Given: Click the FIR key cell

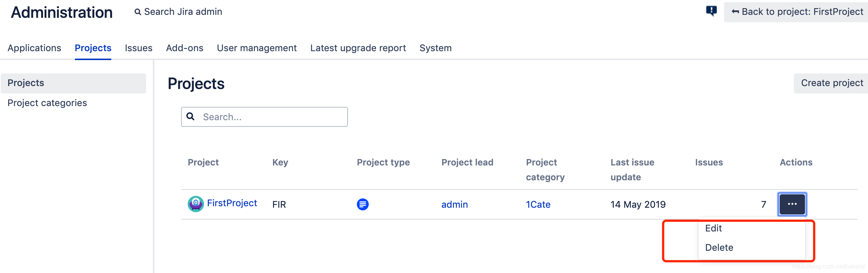Looking at the screenshot, I should click(279, 204).
